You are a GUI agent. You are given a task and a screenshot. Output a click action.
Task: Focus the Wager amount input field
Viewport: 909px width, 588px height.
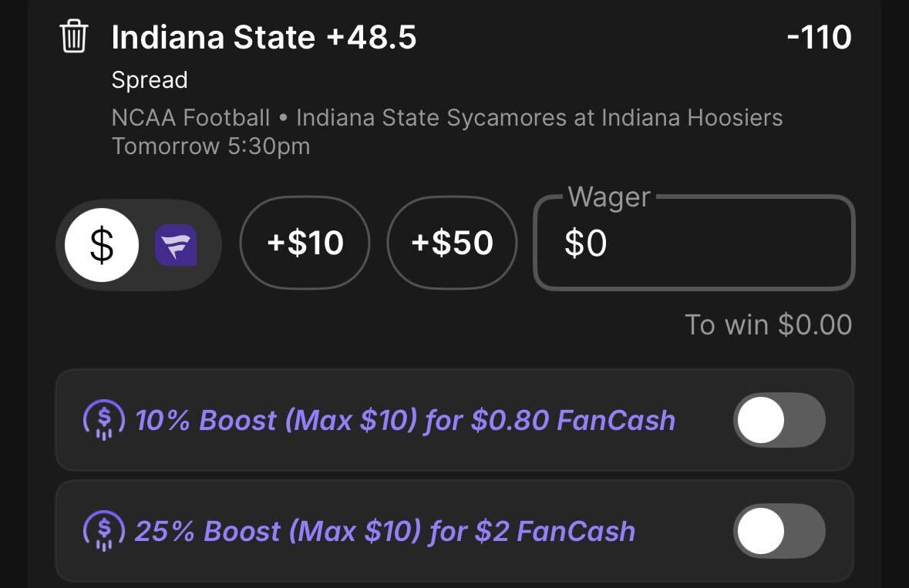click(694, 243)
